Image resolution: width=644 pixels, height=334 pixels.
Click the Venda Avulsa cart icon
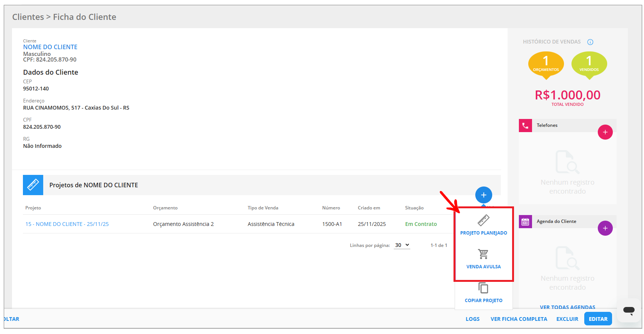click(x=484, y=254)
